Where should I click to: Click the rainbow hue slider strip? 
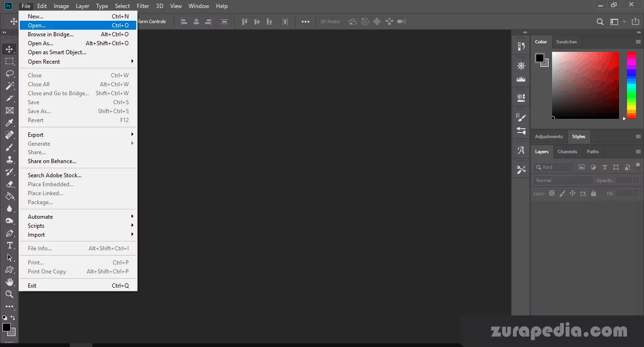coord(631,85)
